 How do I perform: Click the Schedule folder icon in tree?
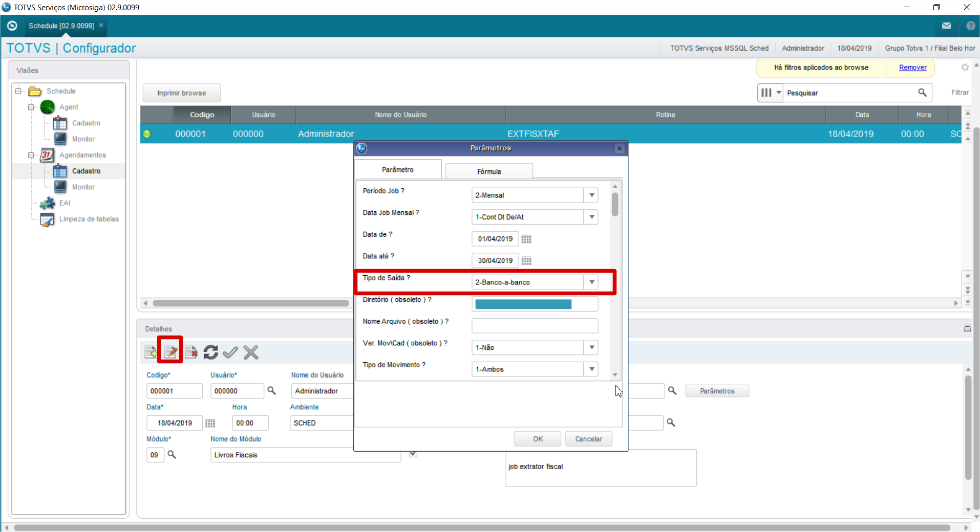[35, 91]
